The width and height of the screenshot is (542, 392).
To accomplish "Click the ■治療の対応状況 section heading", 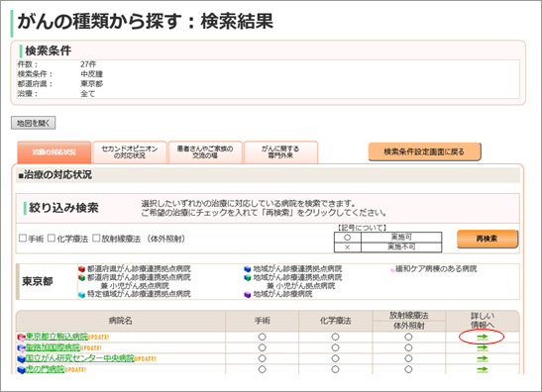I will (55, 175).
